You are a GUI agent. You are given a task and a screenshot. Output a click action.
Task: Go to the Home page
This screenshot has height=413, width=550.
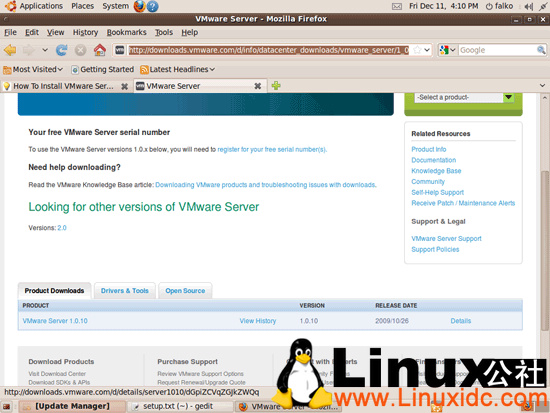(x=100, y=50)
